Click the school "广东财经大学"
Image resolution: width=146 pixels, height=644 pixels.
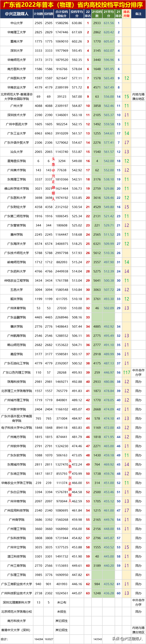pyautogui.click(x=17, y=207)
